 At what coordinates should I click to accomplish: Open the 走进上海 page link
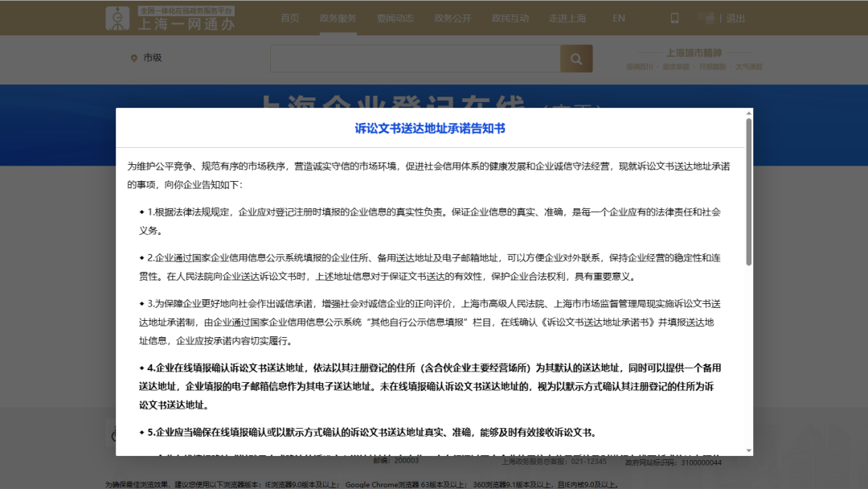[x=568, y=17]
